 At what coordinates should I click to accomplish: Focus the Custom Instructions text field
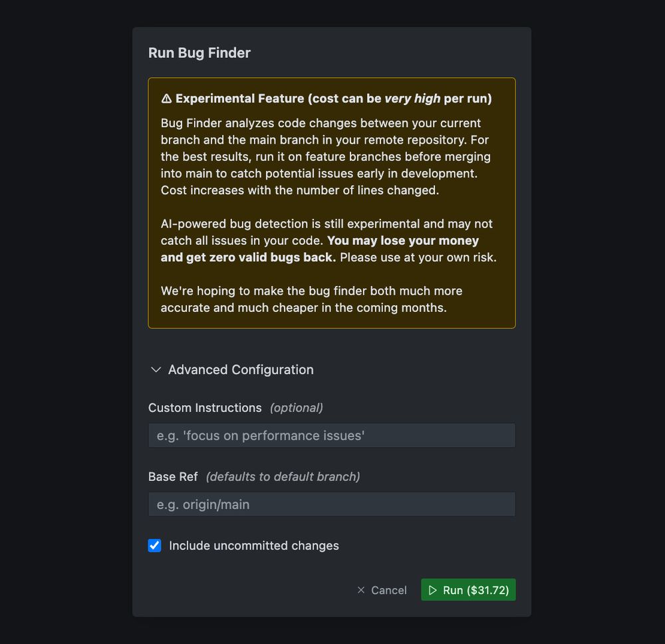(x=332, y=435)
